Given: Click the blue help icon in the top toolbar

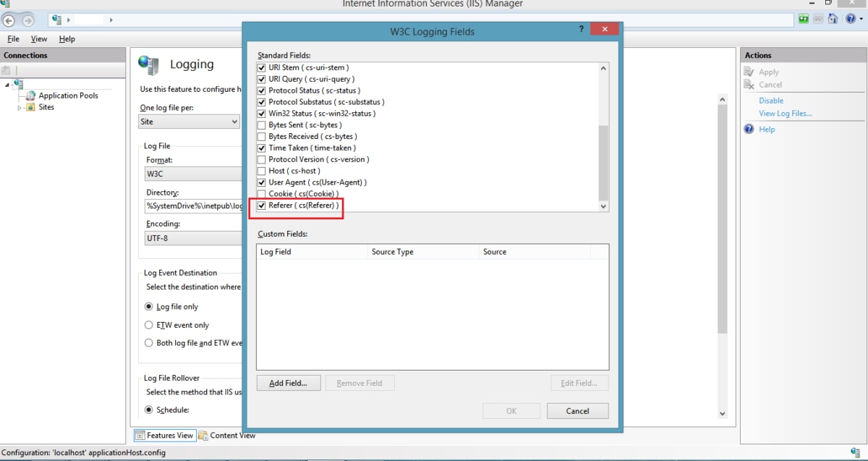Looking at the screenshot, I should coord(850,20).
